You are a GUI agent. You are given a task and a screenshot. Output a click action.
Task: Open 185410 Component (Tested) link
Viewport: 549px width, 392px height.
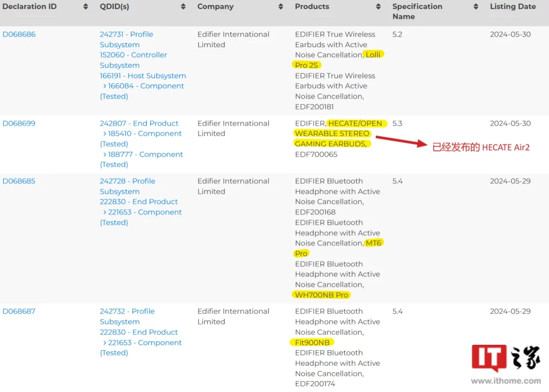click(x=142, y=139)
